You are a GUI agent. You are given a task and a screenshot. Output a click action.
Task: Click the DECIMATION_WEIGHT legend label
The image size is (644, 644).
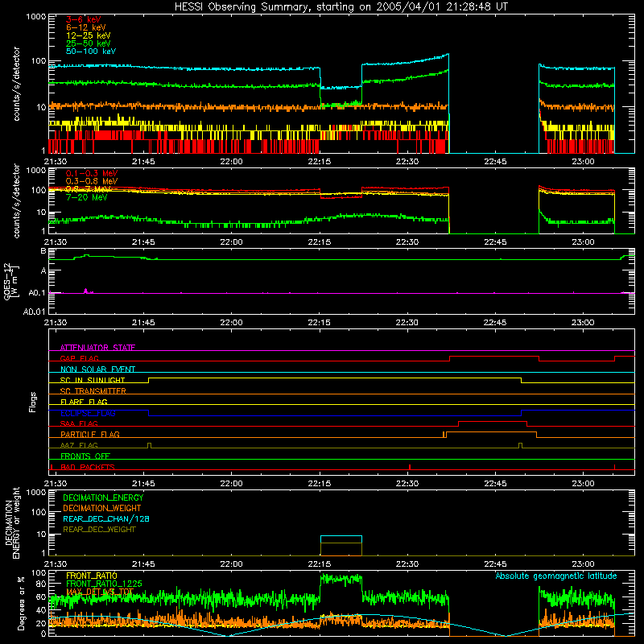coord(102,508)
